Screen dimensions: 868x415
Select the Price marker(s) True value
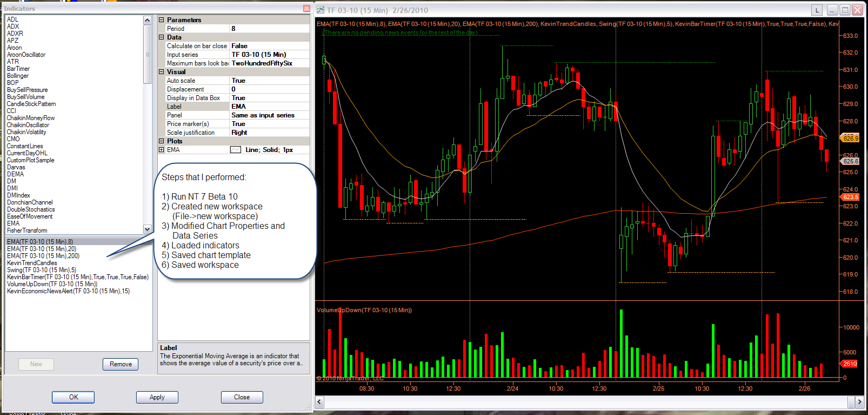tap(270, 124)
